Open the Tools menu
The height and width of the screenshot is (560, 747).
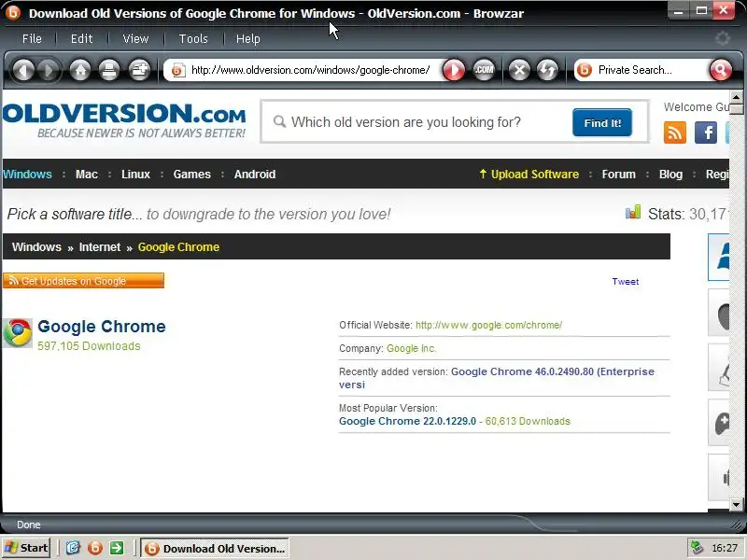(193, 38)
